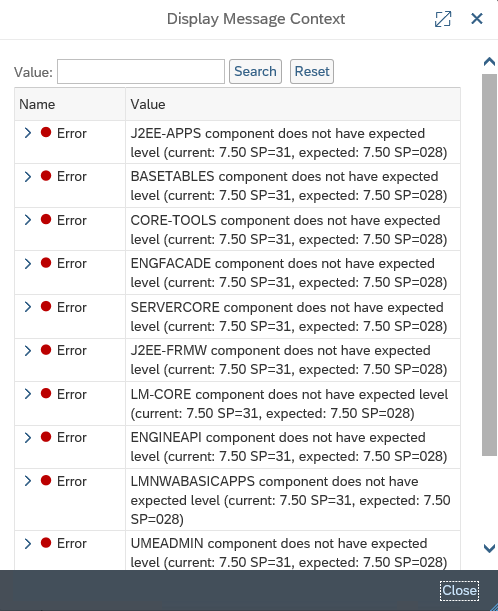
Task: Focus the Value search input field
Action: tap(141, 71)
